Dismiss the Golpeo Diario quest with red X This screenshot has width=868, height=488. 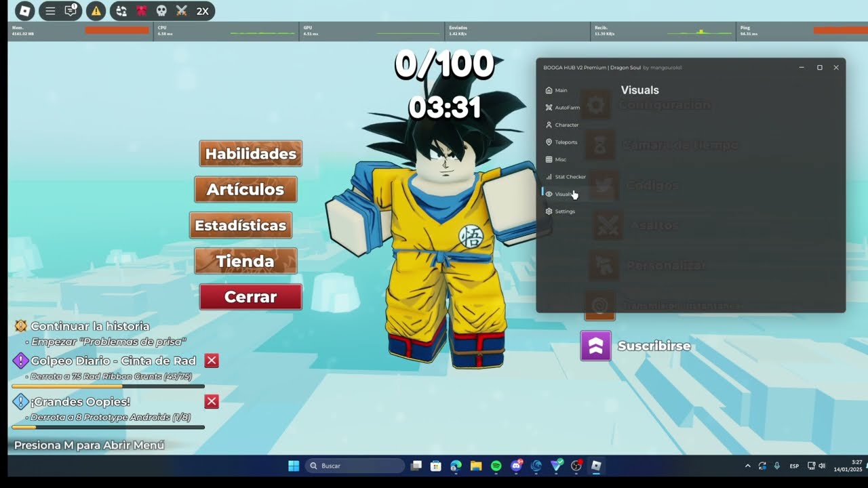[x=212, y=361]
